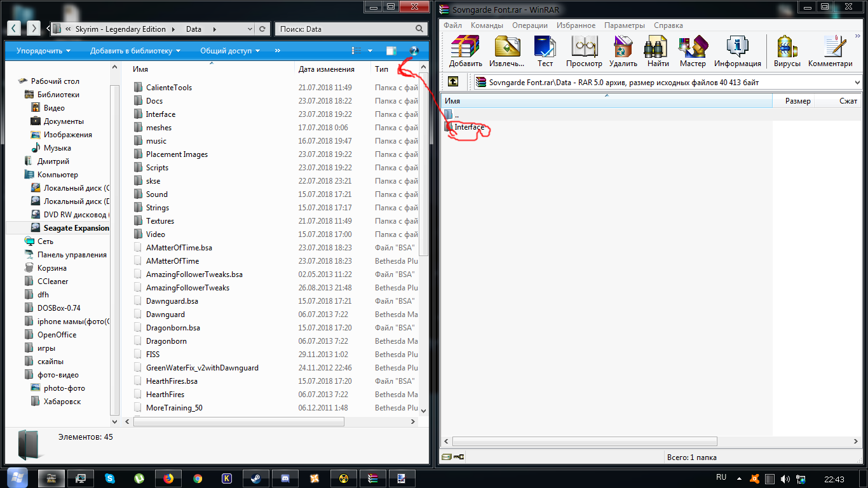
Task: Refresh the Explorer address bar
Action: click(262, 29)
